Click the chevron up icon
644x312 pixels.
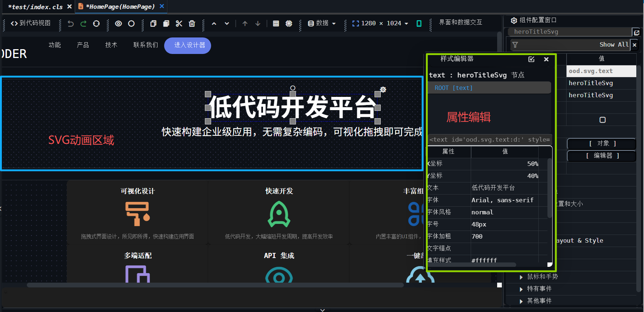click(214, 23)
